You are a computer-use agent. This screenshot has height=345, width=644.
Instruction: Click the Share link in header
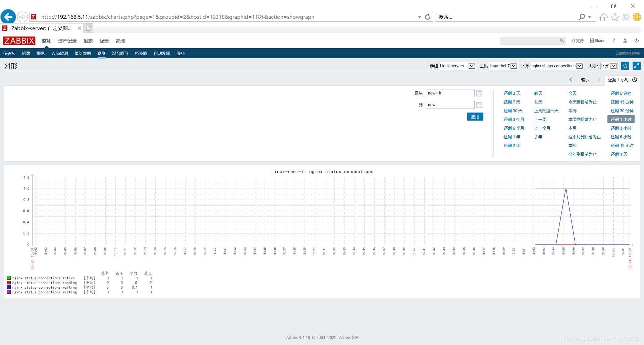pos(597,41)
